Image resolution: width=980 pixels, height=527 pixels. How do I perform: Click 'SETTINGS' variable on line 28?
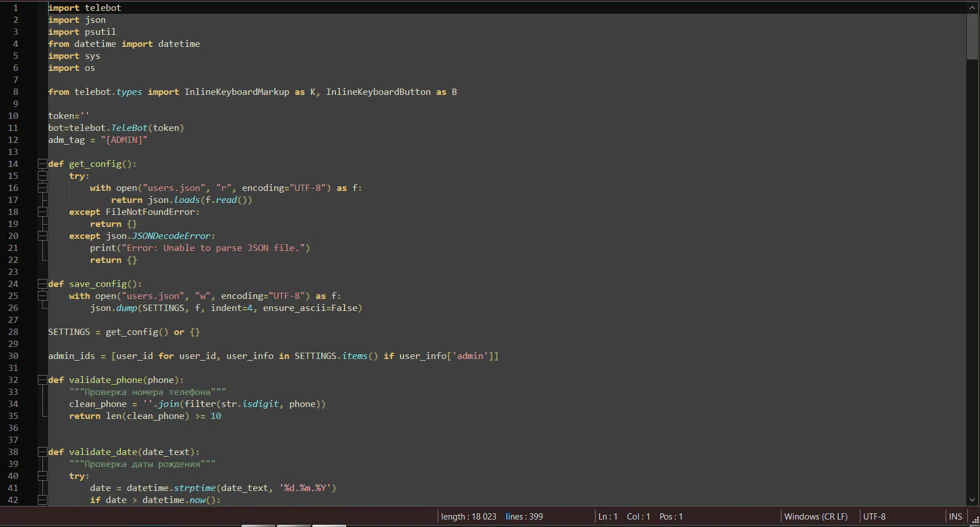click(69, 332)
